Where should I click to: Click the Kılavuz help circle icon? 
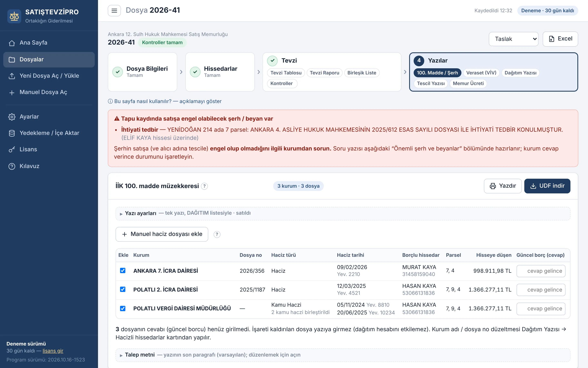12,166
